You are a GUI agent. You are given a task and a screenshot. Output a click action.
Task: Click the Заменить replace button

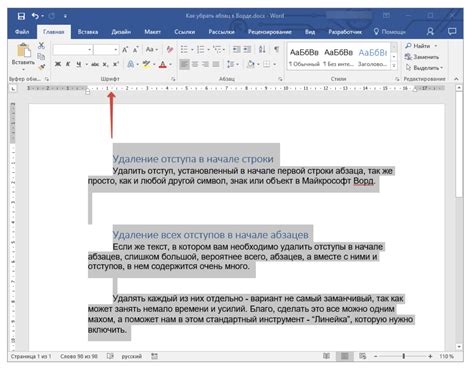[422, 57]
